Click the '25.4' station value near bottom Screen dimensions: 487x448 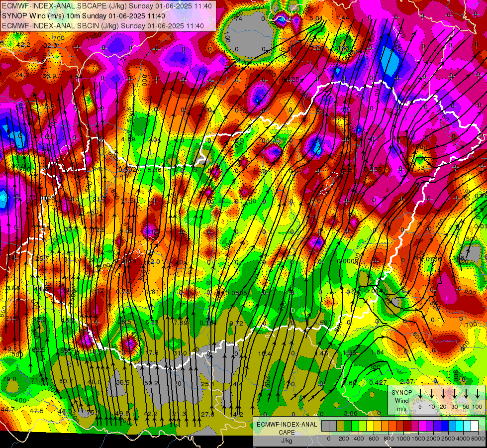pyautogui.click(x=207, y=384)
